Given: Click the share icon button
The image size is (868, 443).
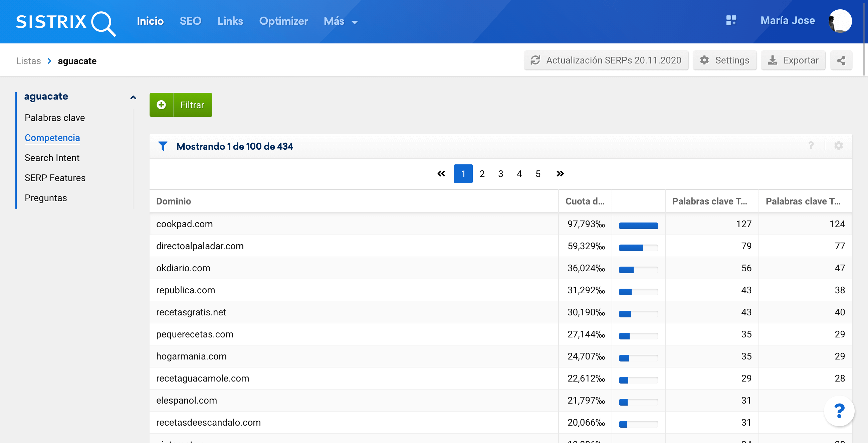Looking at the screenshot, I should click(x=841, y=60).
